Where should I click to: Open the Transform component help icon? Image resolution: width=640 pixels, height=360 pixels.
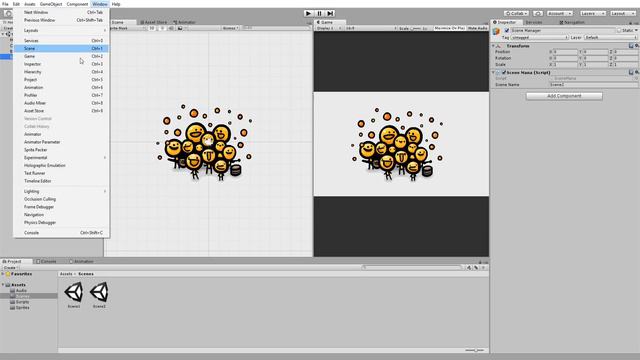click(x=631, y=46)
